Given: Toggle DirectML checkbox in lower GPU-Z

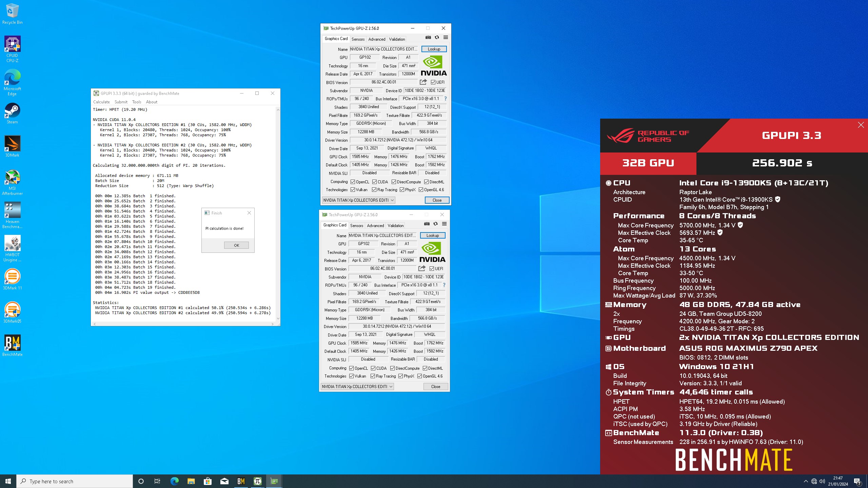Looking at the screenshot, I should tap(425, 368).
